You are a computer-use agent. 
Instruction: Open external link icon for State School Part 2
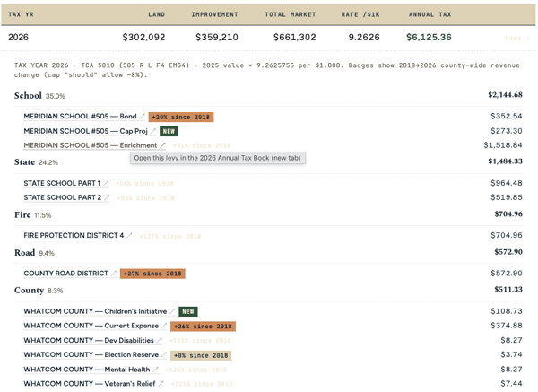[107, 197]
